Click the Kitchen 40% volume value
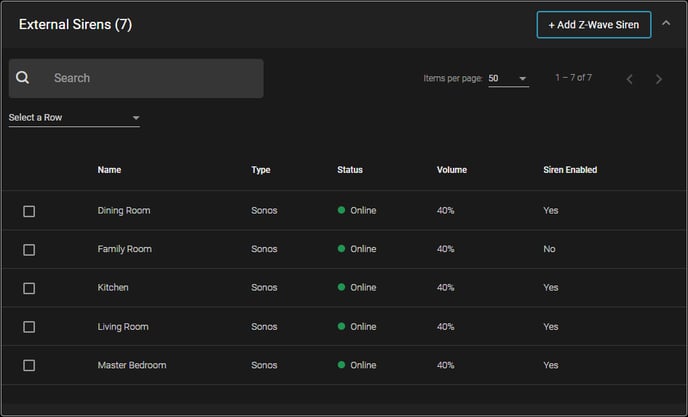 click(445, 288)
